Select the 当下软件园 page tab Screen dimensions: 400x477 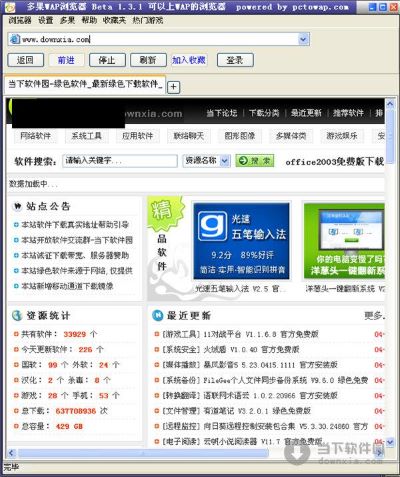85,84
